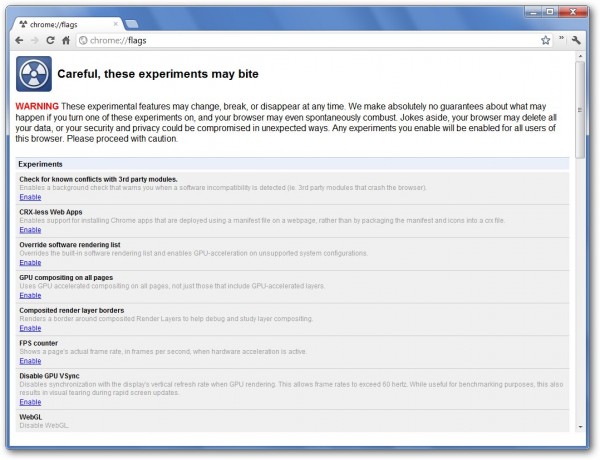Click 'Check for known conflicts' title
Screen dimensions: 600x460
[x=98, y=179]
